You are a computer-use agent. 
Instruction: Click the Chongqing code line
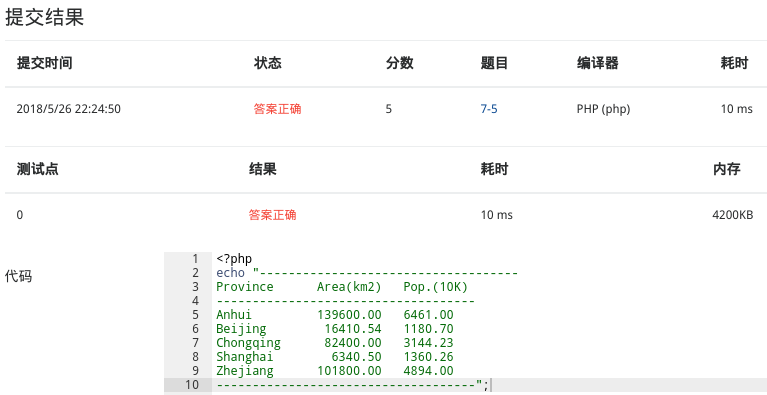click(335, 343)
